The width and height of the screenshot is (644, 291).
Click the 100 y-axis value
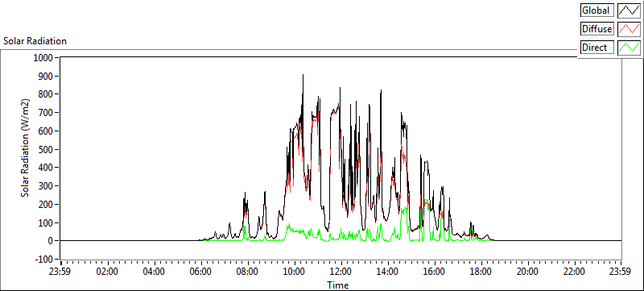coord(47,222)
